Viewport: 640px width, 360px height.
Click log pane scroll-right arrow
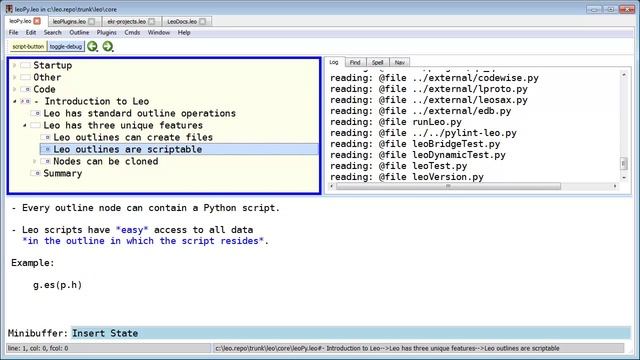click(x=615, y=186)
